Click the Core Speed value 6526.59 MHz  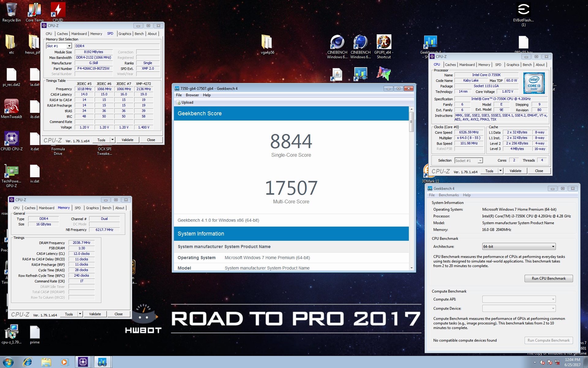point(469,132)
